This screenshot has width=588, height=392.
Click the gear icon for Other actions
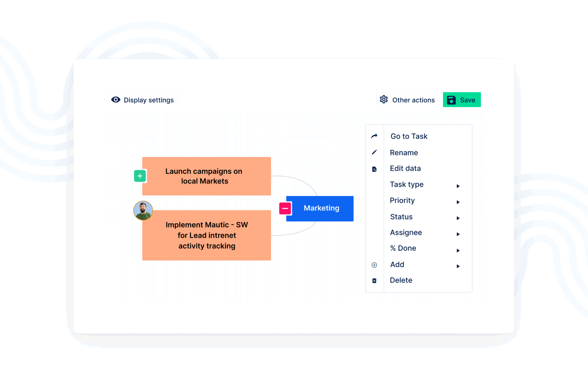tap(384, 100)
